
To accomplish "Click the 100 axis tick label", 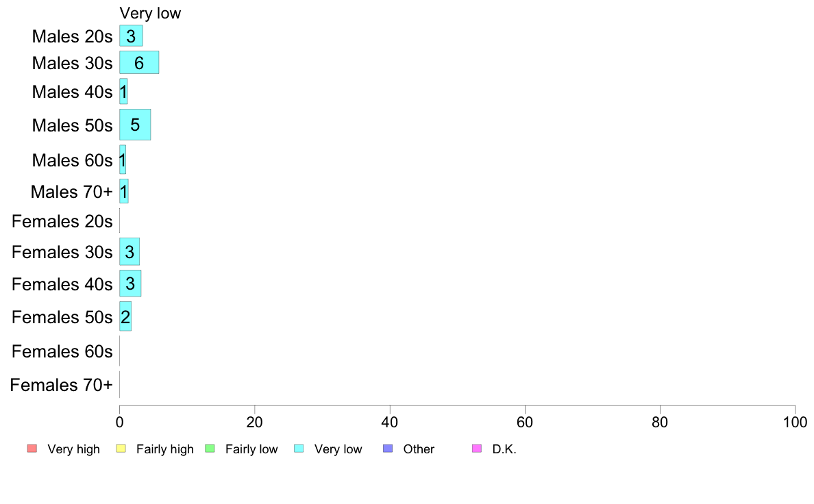I will [795, 423].
